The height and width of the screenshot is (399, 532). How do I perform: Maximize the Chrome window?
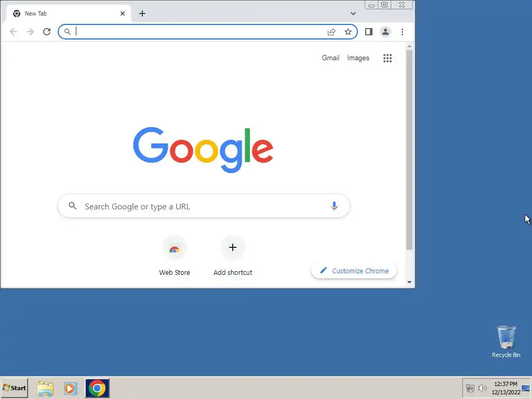(x=384, y=5)
